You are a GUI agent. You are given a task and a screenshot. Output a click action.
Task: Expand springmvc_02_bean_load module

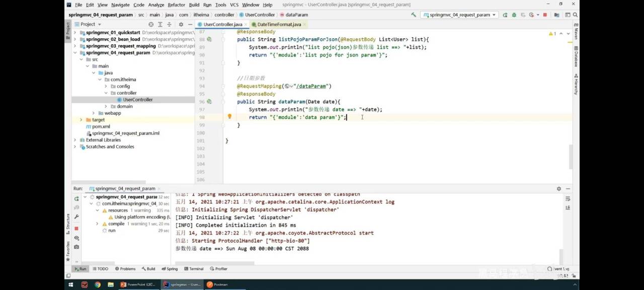tap(75, 39)
